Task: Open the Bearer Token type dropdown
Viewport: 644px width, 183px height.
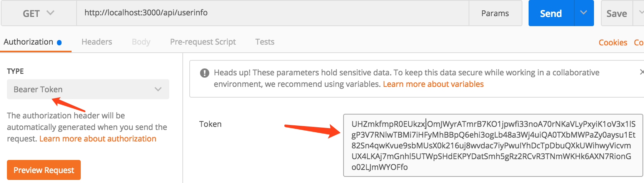Action: click(88, 89)
